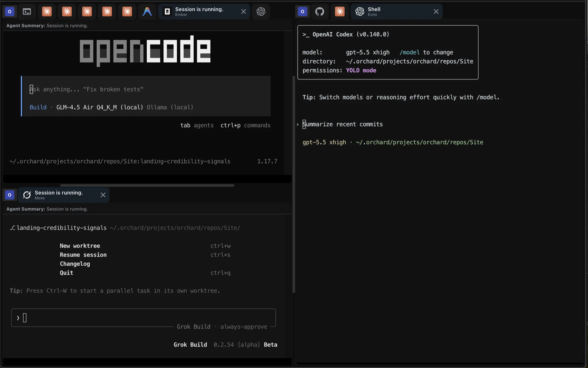This screenshot has width=588, height=368.
Task: Click the Grok icon on the Moss tab
Action: click(27, 195)
